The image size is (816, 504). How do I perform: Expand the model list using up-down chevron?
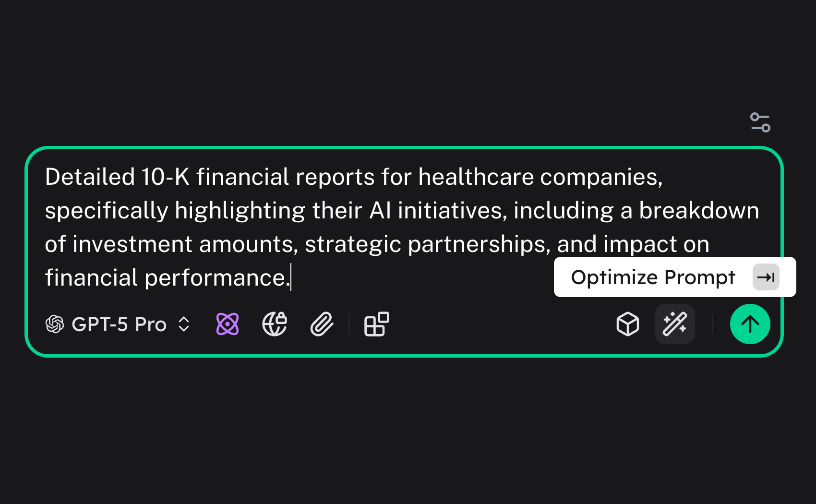pos(184,324)
